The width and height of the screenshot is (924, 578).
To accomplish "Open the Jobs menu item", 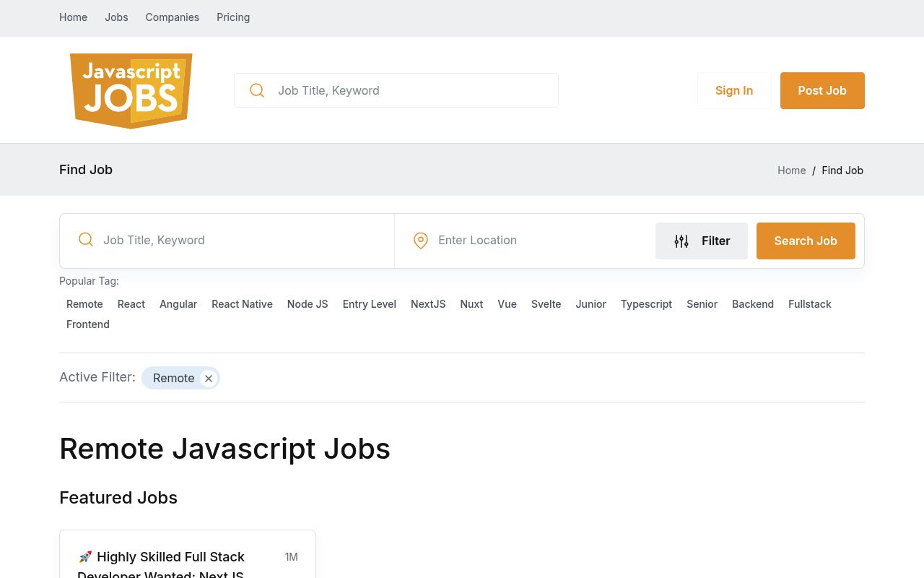I will (x=116, y=17).
